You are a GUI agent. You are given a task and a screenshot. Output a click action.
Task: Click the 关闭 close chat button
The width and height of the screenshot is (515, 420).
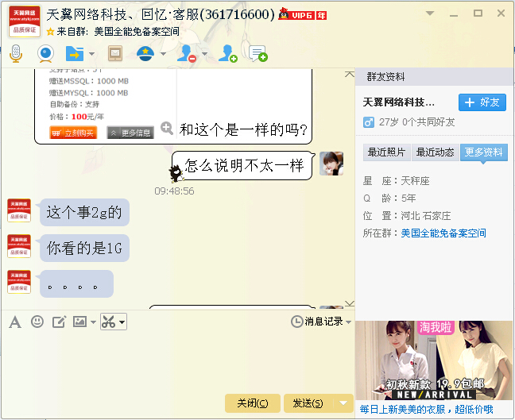click(x=252, y=403)
